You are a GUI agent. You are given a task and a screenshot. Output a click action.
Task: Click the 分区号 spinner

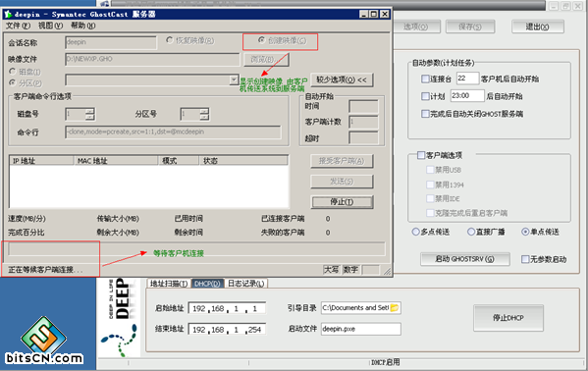pyautogui.click(x=194, y=114)
